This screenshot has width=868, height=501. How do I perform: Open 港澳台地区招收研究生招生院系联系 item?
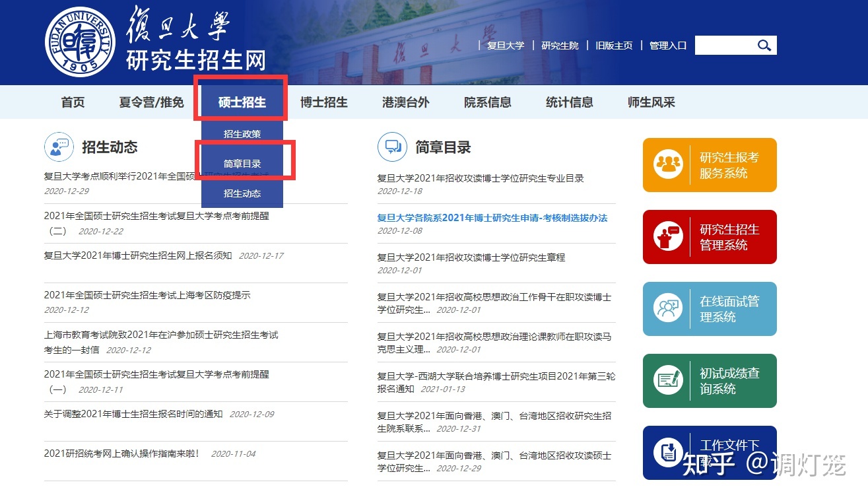(494, 422)
